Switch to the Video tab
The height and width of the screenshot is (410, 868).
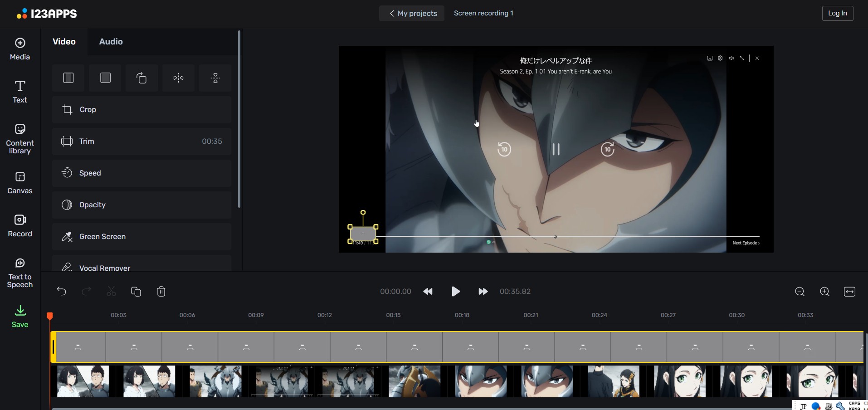(x=64, y=42)
